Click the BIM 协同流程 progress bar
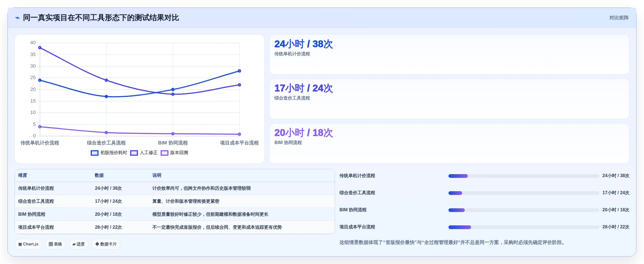 click(524, 210)
